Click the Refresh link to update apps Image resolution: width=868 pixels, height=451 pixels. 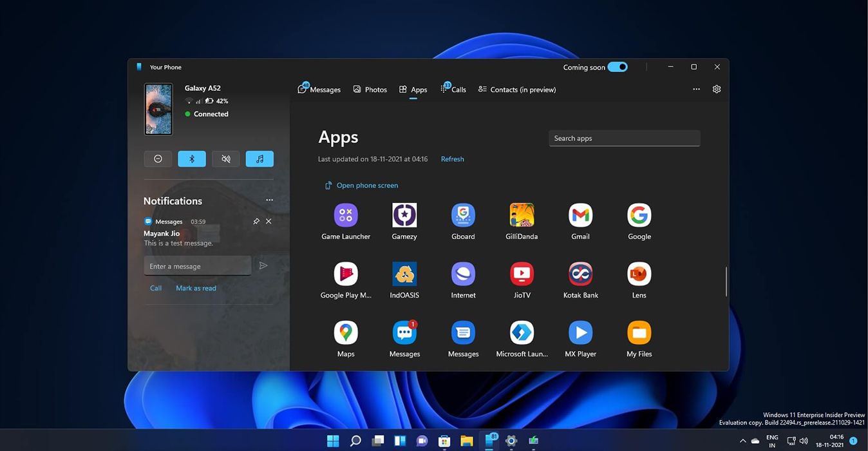(452, 158)
